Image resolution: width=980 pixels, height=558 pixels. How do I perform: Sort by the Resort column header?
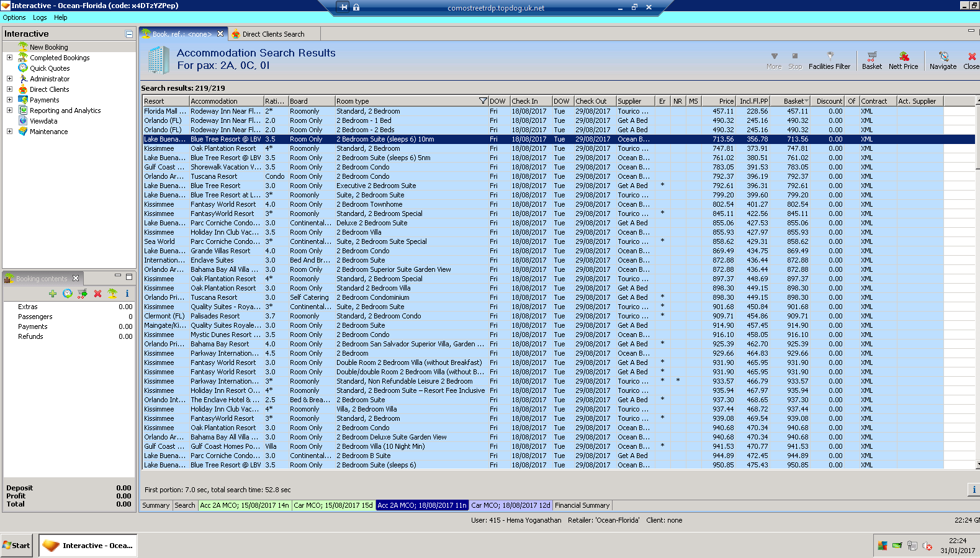point(166,101)
